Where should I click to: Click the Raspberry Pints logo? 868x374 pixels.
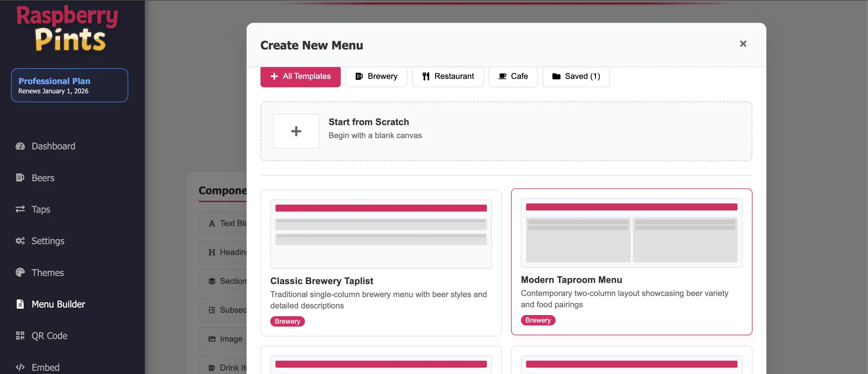[67, 29]
